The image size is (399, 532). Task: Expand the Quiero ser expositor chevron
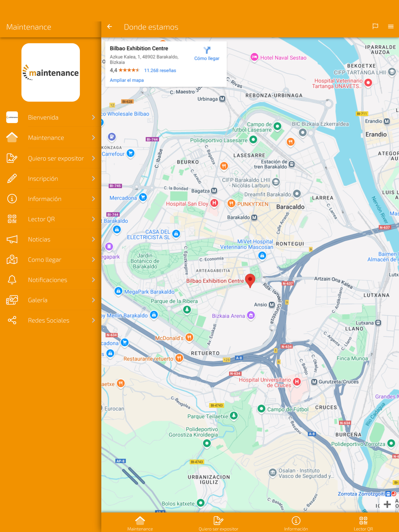pos(93,158)
